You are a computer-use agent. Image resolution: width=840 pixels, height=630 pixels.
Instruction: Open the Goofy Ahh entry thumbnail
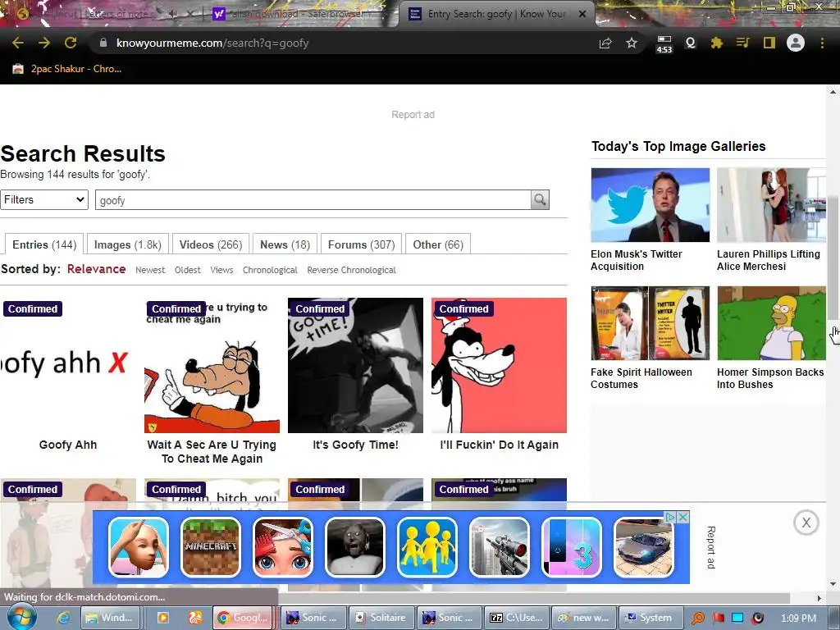coord(68,365)
